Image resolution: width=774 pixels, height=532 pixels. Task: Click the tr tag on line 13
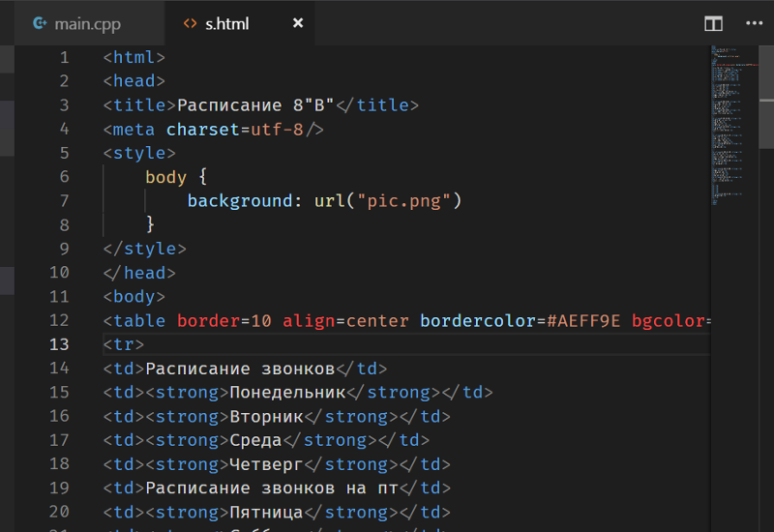(124, 344)
